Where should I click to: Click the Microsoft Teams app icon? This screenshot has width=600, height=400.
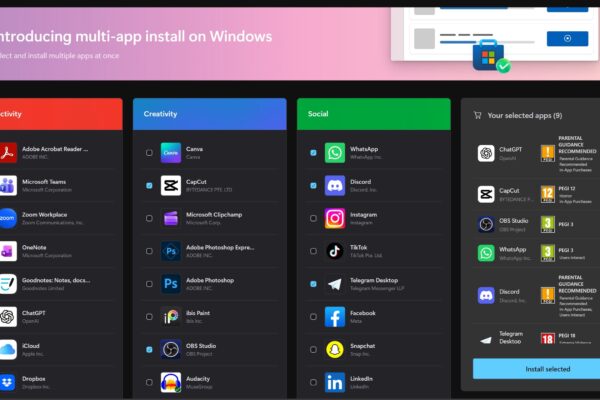(8, 186)
